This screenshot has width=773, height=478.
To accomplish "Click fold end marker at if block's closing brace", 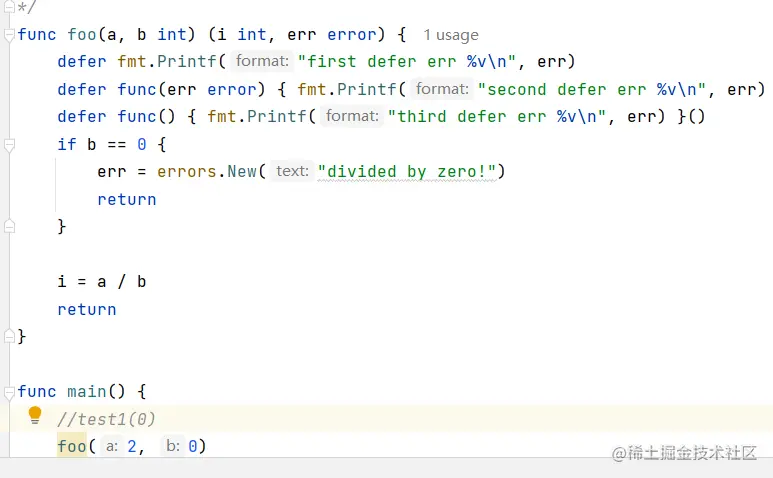I will tap(9, 226).
